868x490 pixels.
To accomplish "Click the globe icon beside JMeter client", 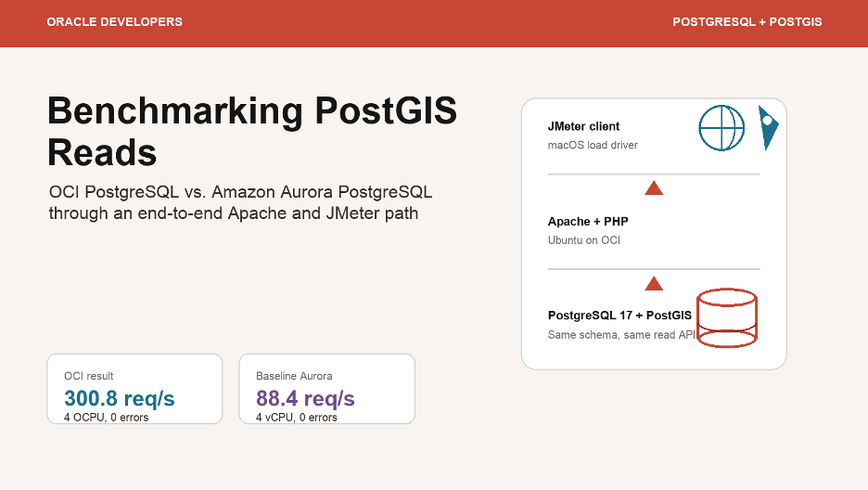I will [721, 128].
